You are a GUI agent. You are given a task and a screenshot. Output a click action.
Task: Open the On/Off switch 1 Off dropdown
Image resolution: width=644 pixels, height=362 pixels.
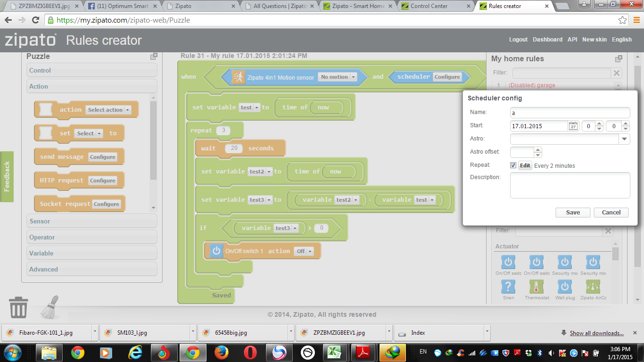tap(304, 251)
